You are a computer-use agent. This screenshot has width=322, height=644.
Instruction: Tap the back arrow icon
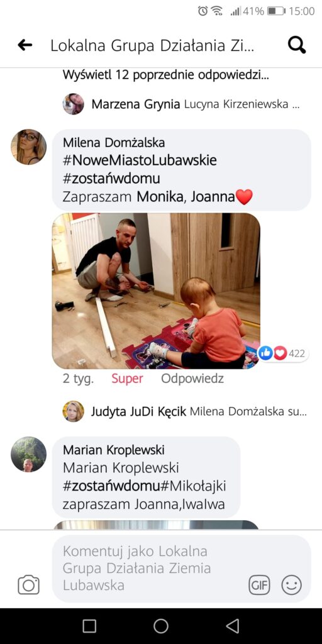(x=25, y=45)
